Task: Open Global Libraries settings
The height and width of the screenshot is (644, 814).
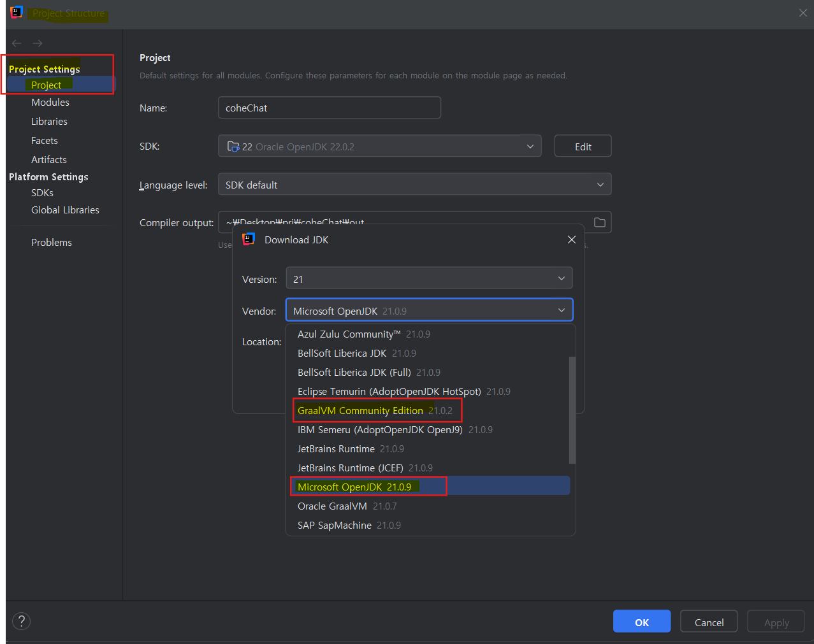Action: tap(65, 210)
